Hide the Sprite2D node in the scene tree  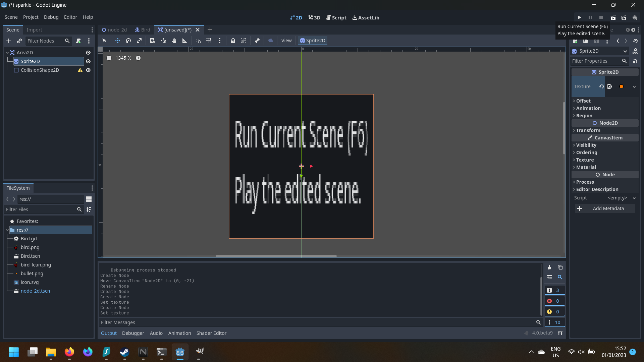pyautogui.click(x=88, y=61)
